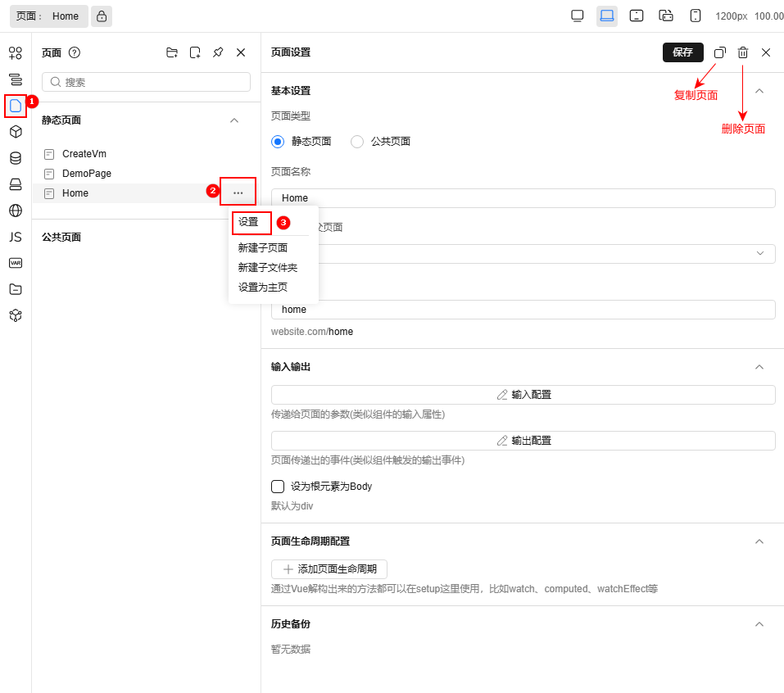Click the copy page icon labeled 复制页面
This screenshot has width=784, height=693.
[x=719, y=52]
